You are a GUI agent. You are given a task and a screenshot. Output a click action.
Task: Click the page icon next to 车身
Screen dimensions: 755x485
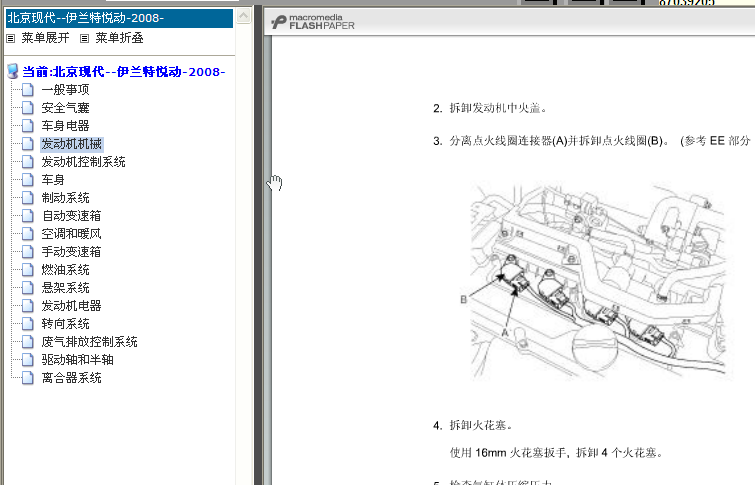pyautogui.click(x=28, y=180)
